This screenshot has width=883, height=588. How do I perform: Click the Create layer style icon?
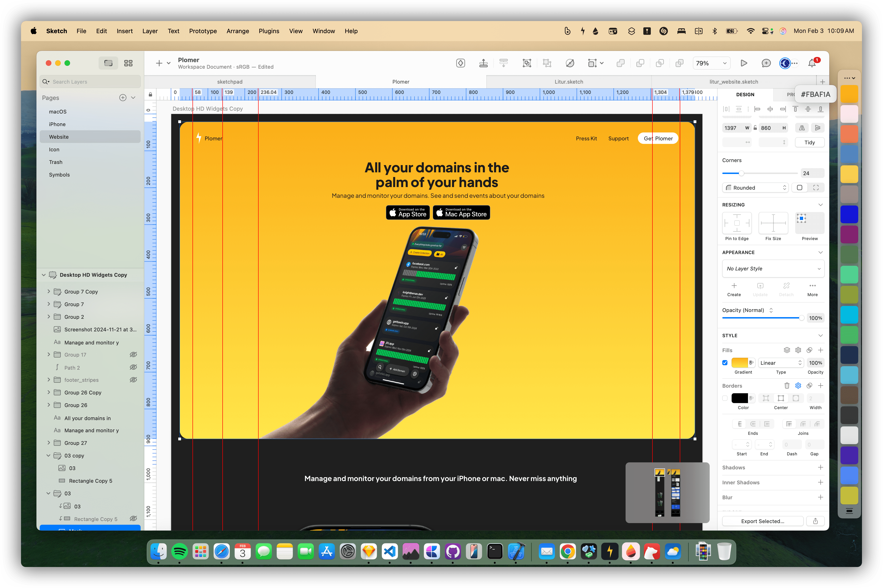coord(734,286)
